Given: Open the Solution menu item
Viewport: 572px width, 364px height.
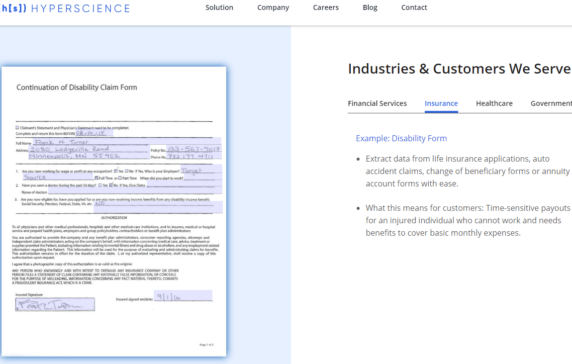Looking at the screenshot, I should (x=219, y=8).
